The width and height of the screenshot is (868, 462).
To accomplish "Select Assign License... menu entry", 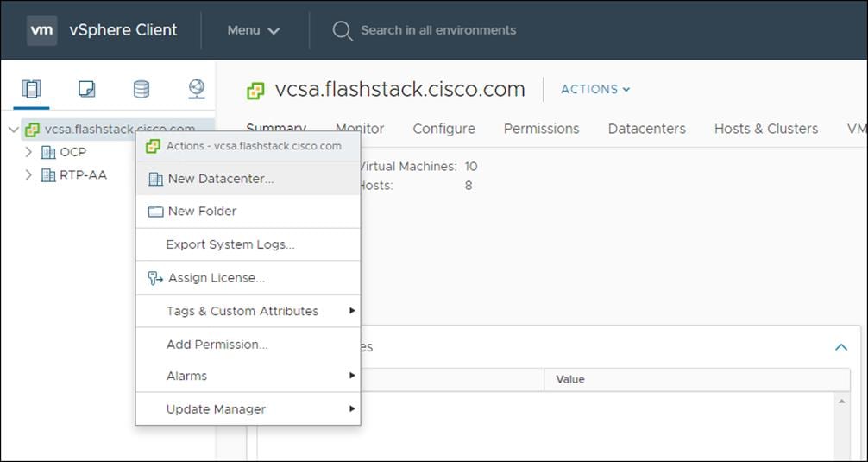I will pyautogui.click(x=248, y=277).
